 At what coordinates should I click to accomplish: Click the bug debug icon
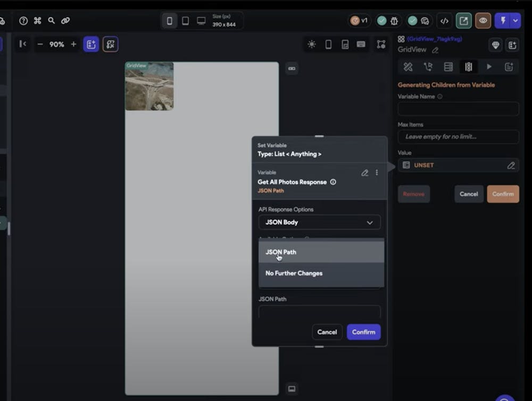[x=394, y=21]
